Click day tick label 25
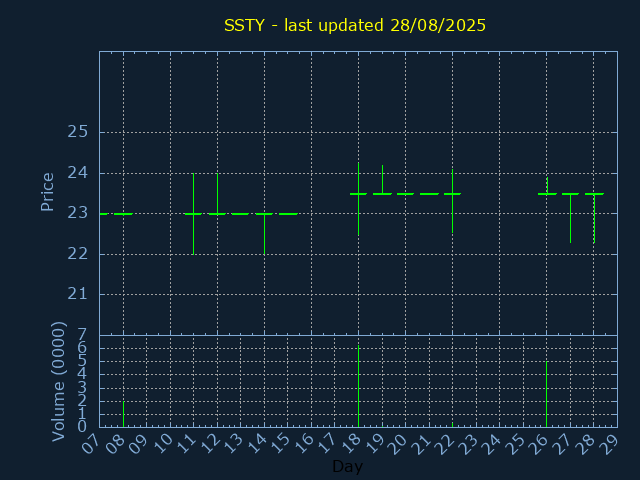Image resolution: width=640 pixels, height=480 pixels. [516, 443]
